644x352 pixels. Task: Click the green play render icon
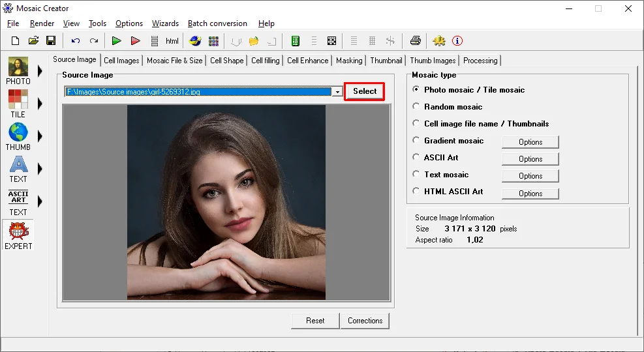pos(116,40)
